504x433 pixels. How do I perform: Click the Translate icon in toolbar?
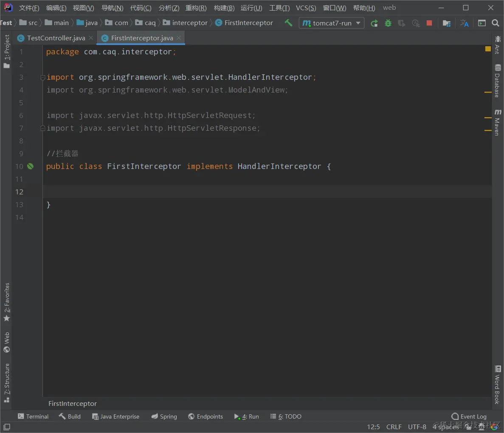pos(464,23)
